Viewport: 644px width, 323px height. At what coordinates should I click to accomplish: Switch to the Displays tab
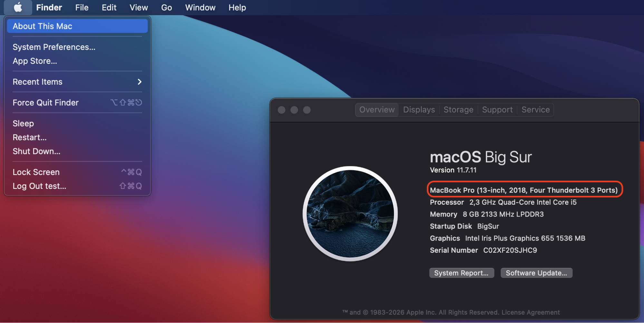[418, 110]
